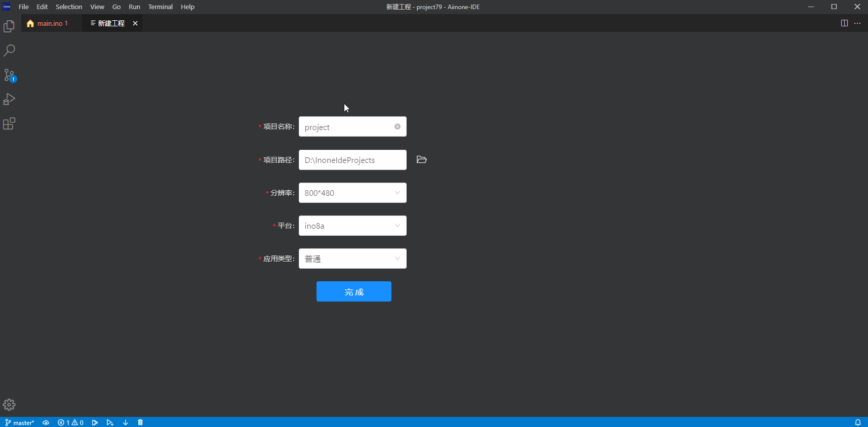The height and width of the screenshot is (427, 868).
Task: Click the 项目名称 label
Action: (x=279, y=126)
